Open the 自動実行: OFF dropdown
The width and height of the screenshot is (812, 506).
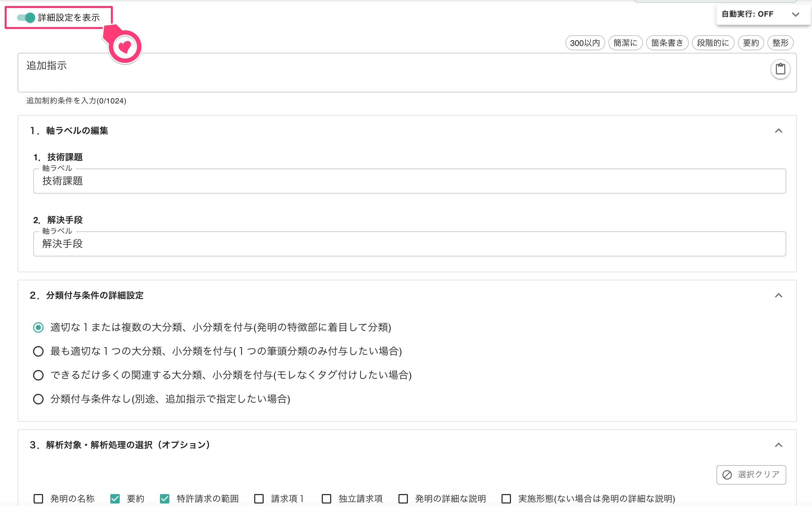pyautogui.click(x=763, y=14)
